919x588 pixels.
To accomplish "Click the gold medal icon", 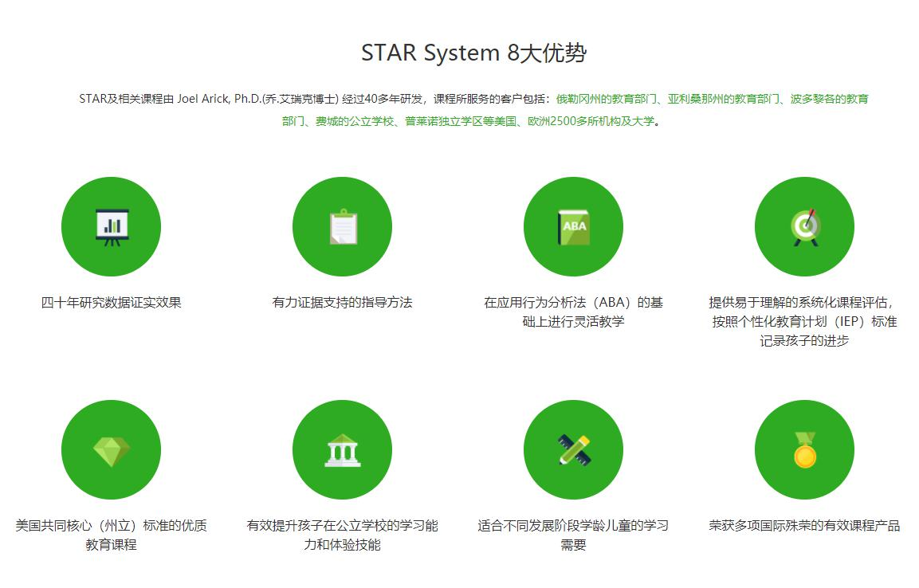I will [x=805, y=450].
